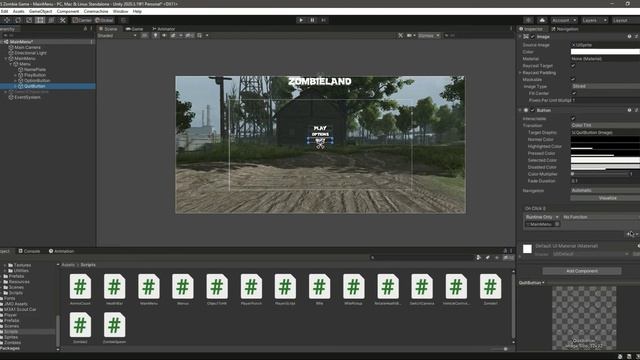Viewport: 640px width, 360px height.
Task: Toggle pivot Center handle position
Action: click(x=83, y=20)
